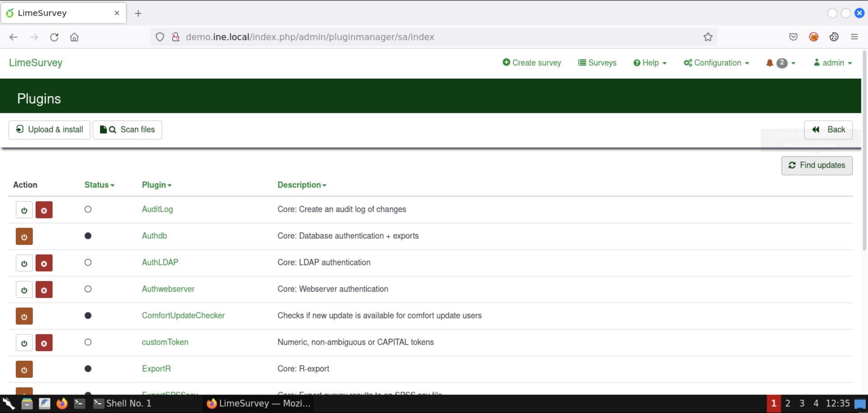Uninstall AuditLog using the red cross icon
The image size is (868, 413).
pos(44,209)
